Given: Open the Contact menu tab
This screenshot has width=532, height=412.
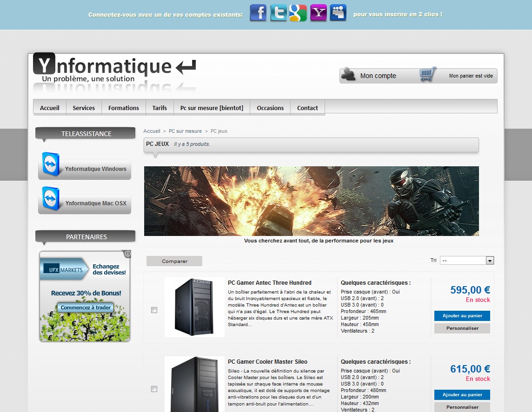Looking at the screenshot, I should coord(307,108).
